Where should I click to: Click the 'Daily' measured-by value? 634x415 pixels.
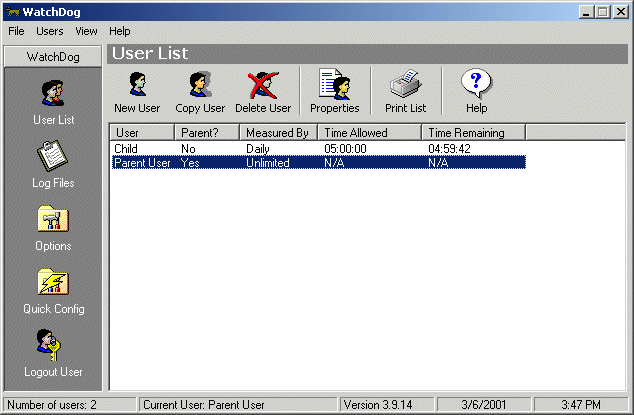[x=258, y=149]
